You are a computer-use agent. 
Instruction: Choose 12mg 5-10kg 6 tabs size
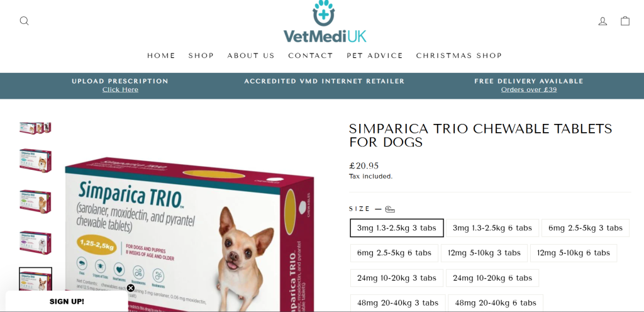coord(574,253)
